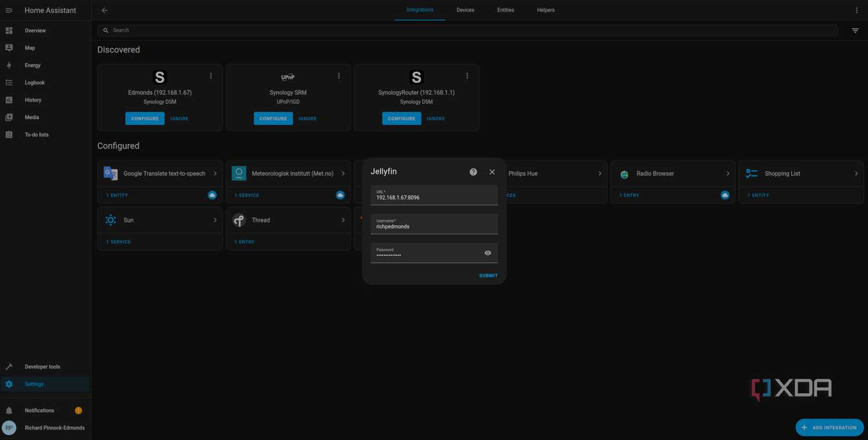Click the Jellyfin URL field
This screenshot has width=868, height=440.
[x=434, y=195]
